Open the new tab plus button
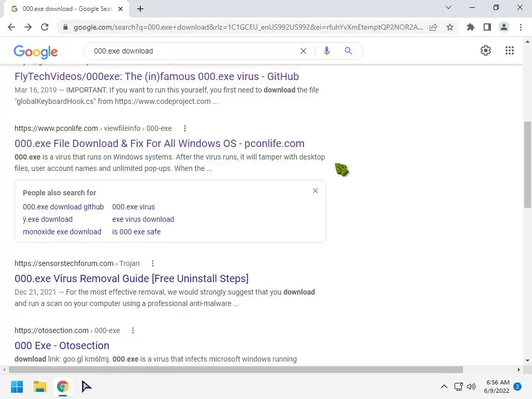 [x=140, y=9]
